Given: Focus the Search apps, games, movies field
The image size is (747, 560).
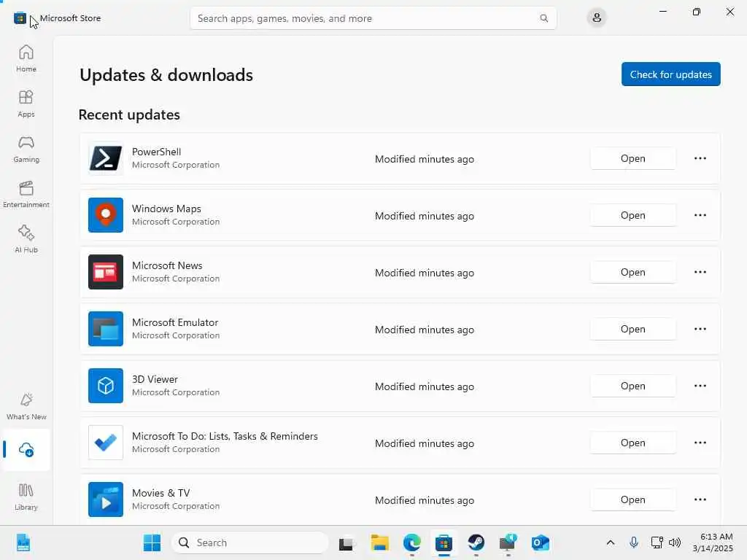Looking at the screenshot, I should coord(373,18).
